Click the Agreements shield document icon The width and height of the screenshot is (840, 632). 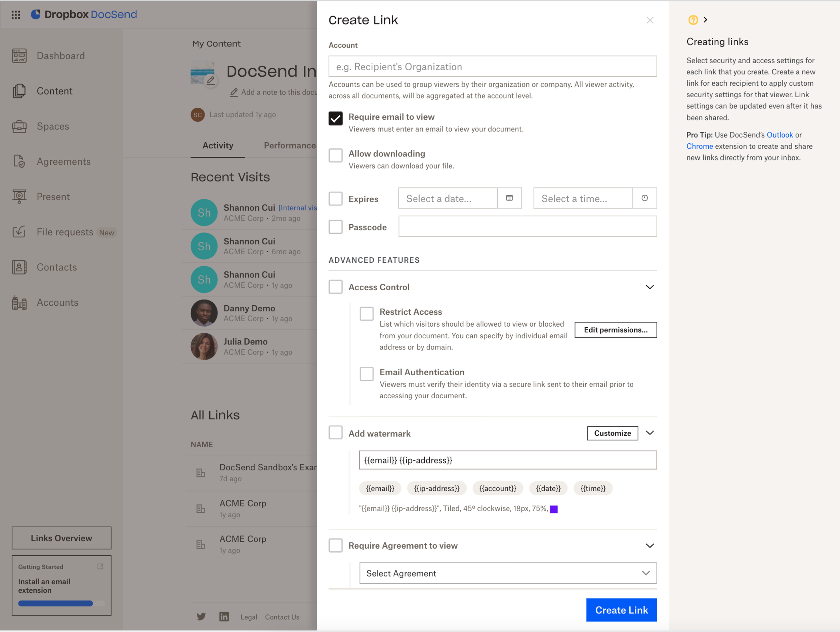[19, 161]
